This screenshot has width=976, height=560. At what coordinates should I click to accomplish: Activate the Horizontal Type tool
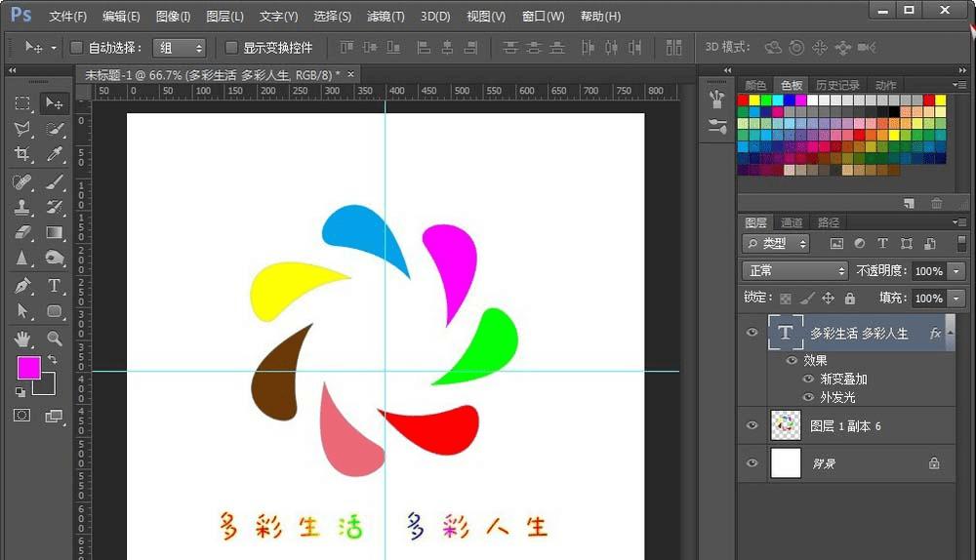(x=55, y=286)
